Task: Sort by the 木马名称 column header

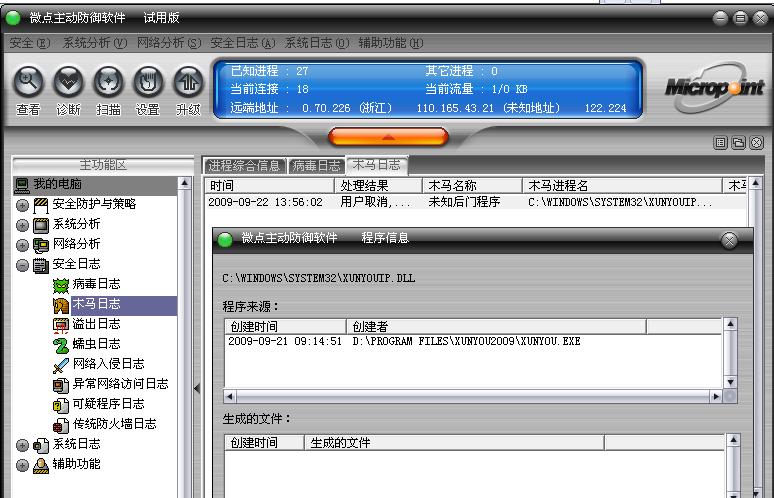Action: click(x=473, y=186)
